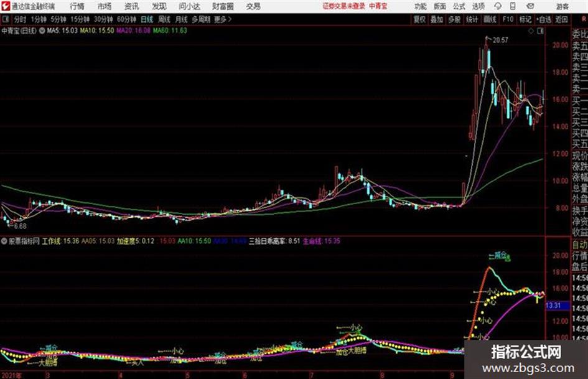Open the 市场 menu
This screenshot has width=588, height=379.
[x=105, y=6]
